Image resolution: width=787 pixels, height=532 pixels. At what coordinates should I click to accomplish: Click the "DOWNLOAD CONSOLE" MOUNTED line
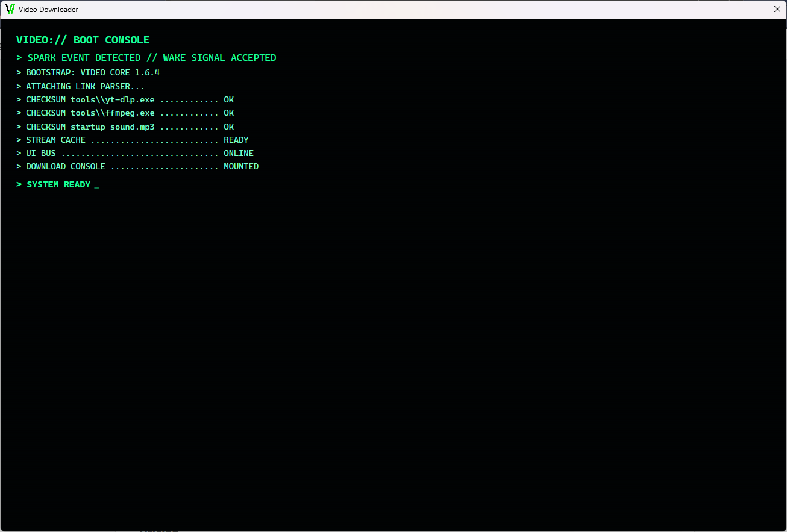pos(137,166)
